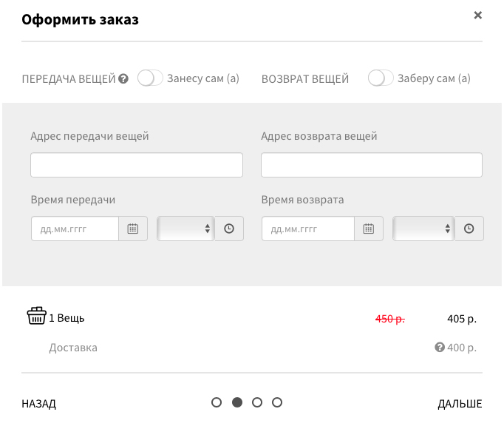504x426 pixels.
Task: Open calendar picker for Время возврата
Action: 368,229
